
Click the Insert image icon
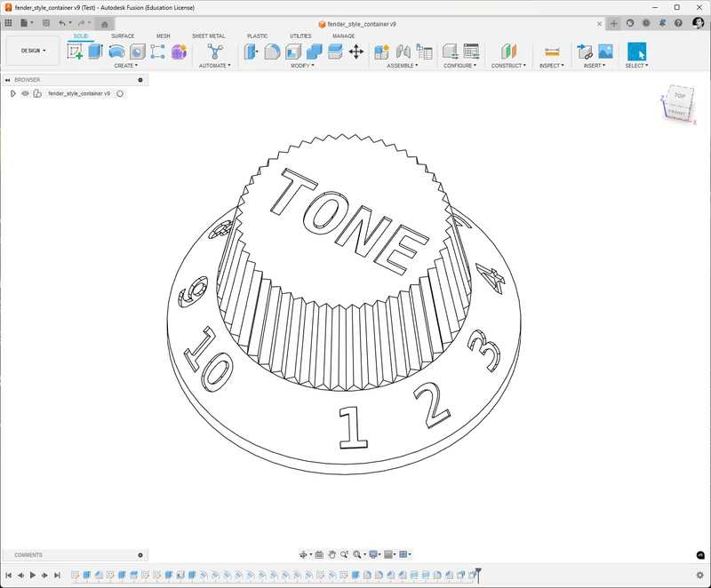[605, 52]
